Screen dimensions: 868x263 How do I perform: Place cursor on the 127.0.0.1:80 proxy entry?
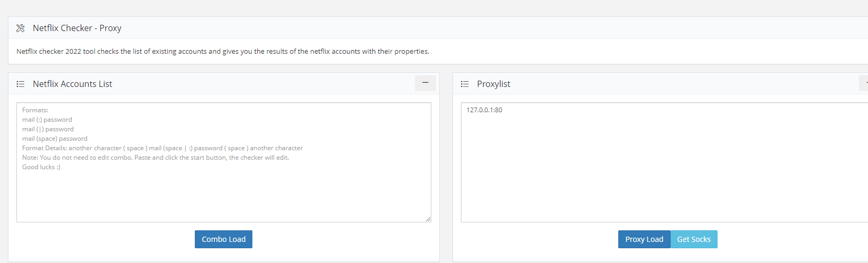coord(484,110)
